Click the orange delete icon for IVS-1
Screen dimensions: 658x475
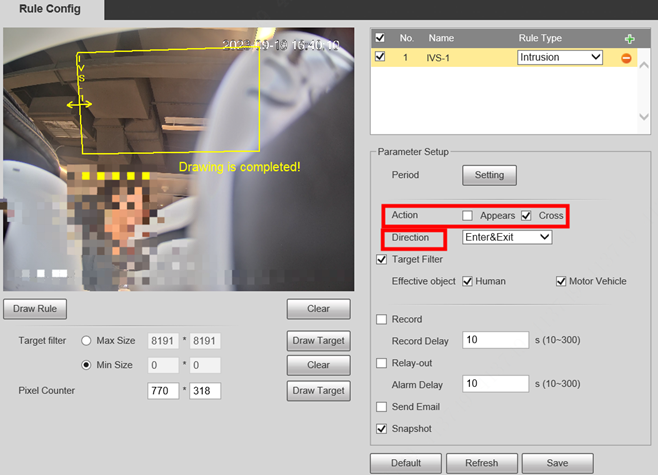pyautogui.click(x=627, y=58)
